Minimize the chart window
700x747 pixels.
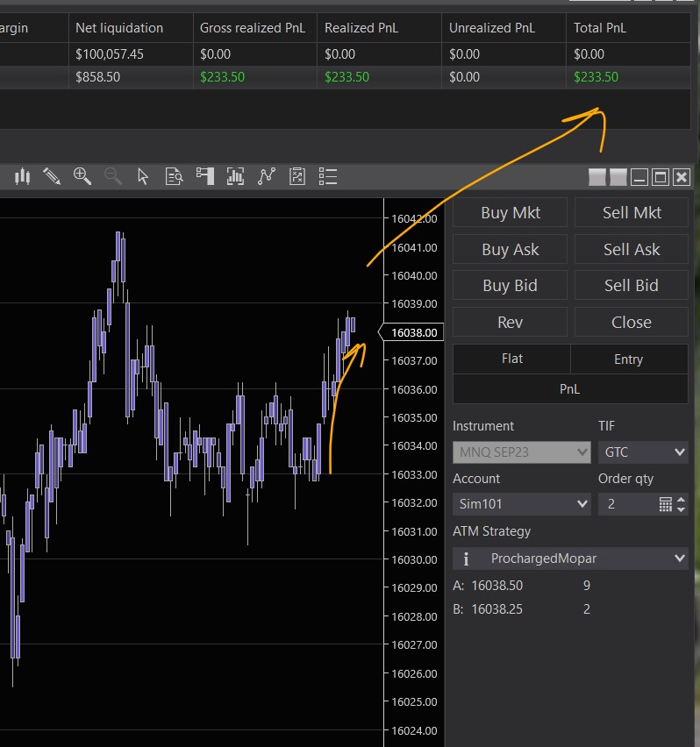[x=639, y=177]
